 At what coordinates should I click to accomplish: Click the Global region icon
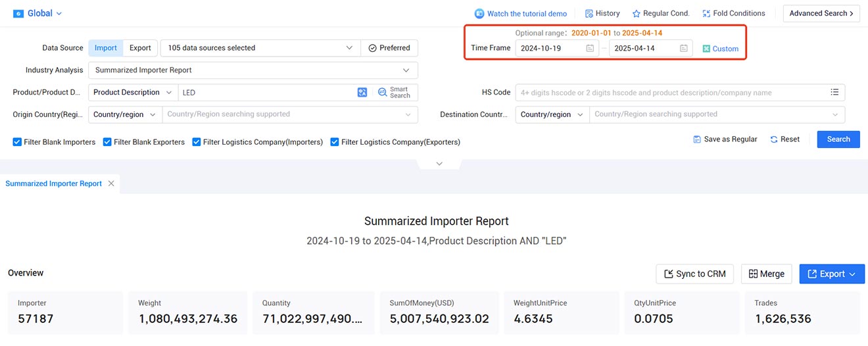[18, 13]
